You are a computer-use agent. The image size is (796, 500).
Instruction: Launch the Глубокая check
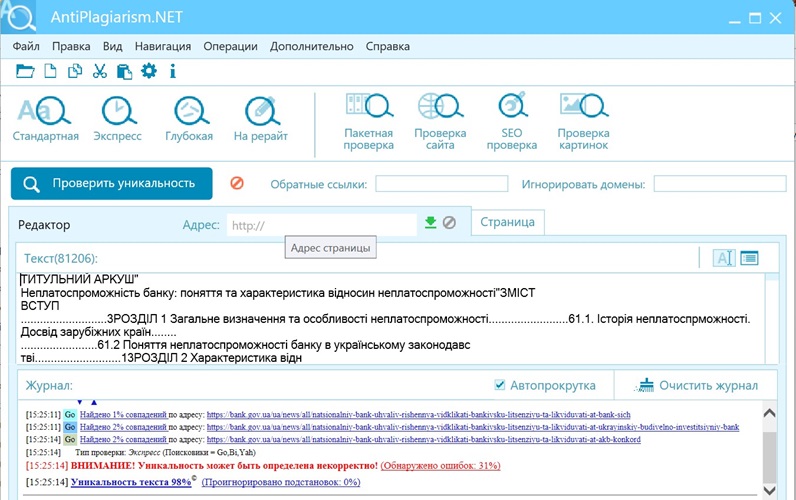pyautogui.click(x=189, y=120)
